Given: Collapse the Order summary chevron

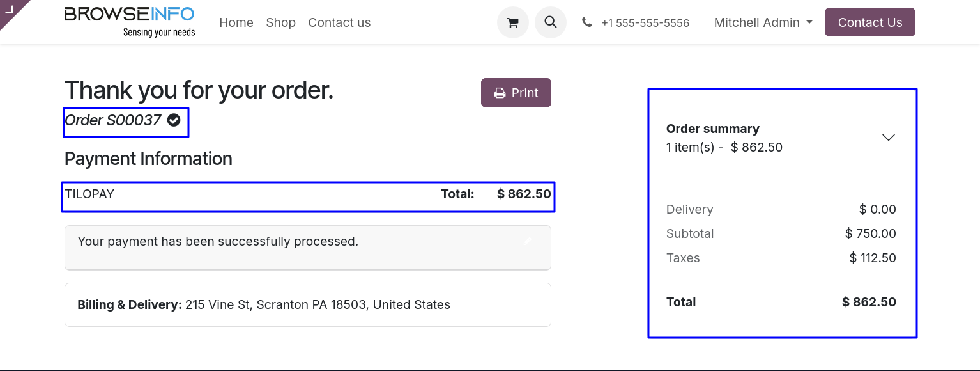Looking at the screenshot, I should pyautogui.click(x=888, y=138).
